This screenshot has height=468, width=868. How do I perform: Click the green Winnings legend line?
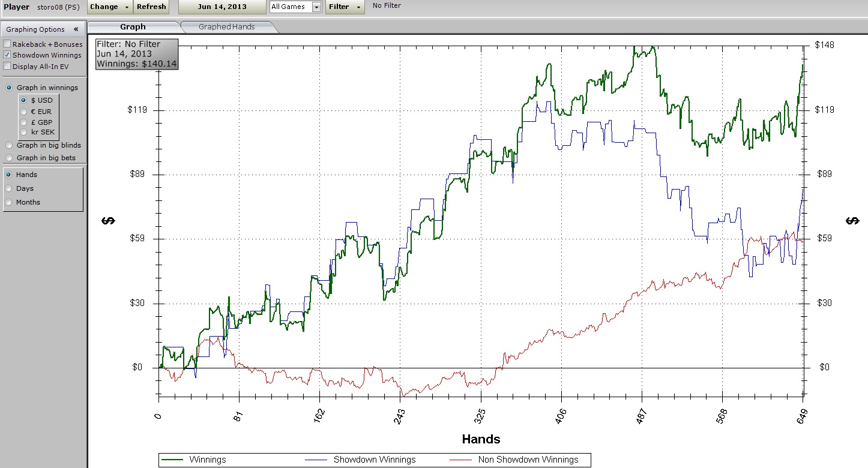click(173, 460)
